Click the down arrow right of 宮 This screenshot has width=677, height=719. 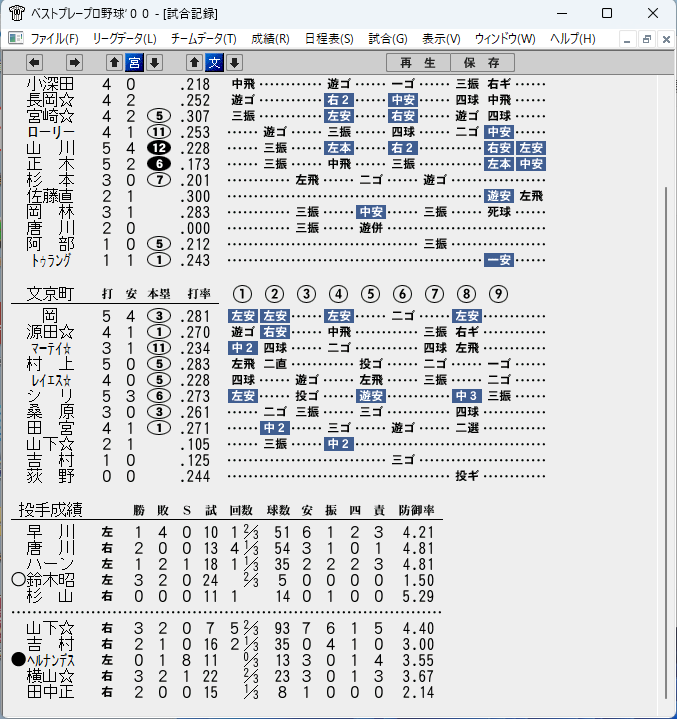[155, 62]
